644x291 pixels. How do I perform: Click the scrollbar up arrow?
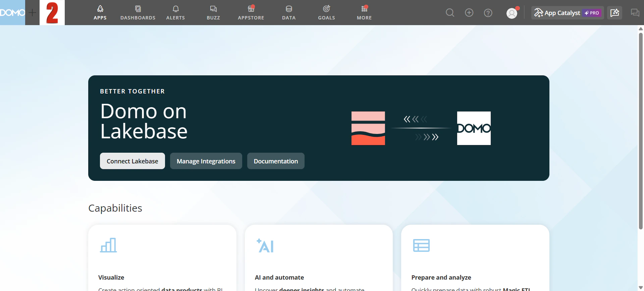pos(641,29)
